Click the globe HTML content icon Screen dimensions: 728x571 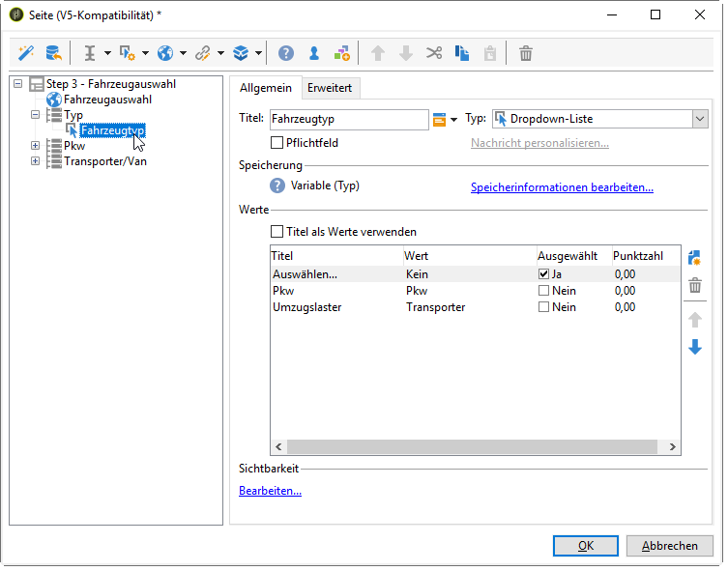click(x=164, y=53)
